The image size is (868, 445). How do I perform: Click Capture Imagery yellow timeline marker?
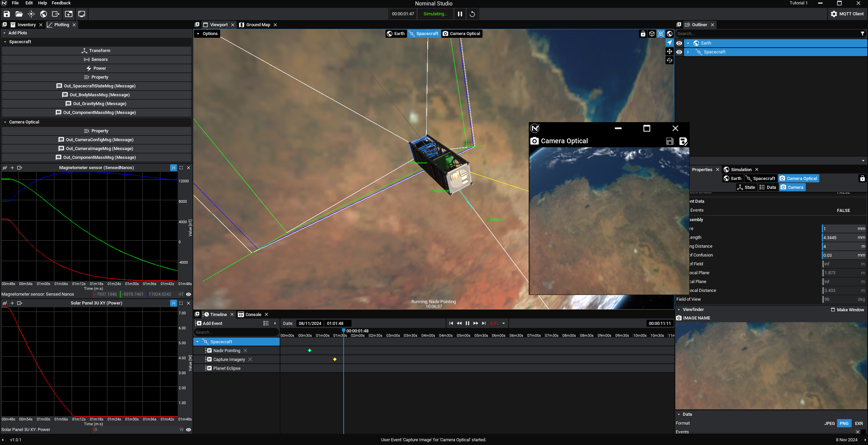[335, 359]
